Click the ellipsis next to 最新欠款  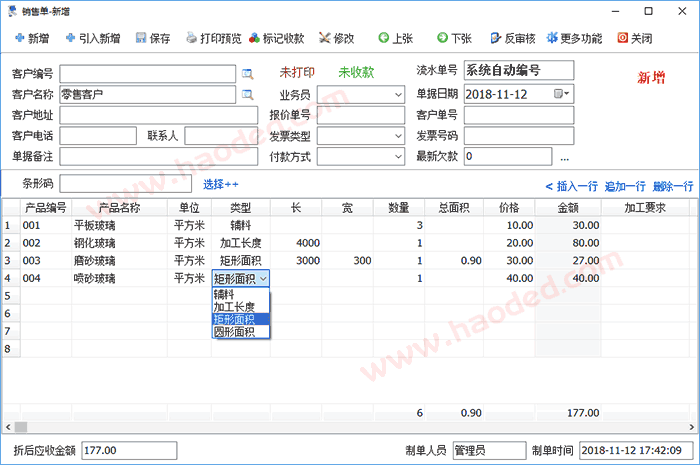565,158
